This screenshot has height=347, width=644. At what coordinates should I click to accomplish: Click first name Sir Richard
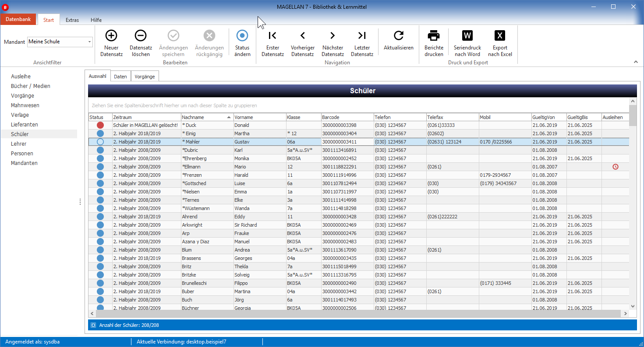[x=246, y=225]
